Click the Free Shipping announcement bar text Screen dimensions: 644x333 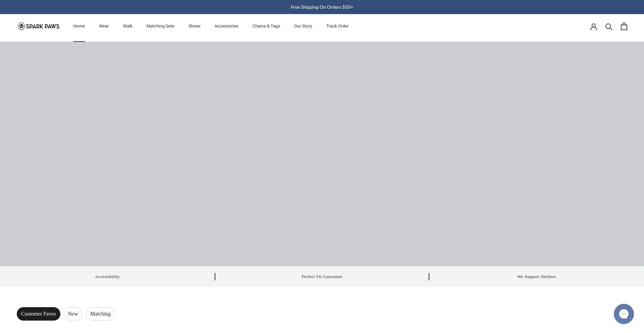click(x=322, y=7)
